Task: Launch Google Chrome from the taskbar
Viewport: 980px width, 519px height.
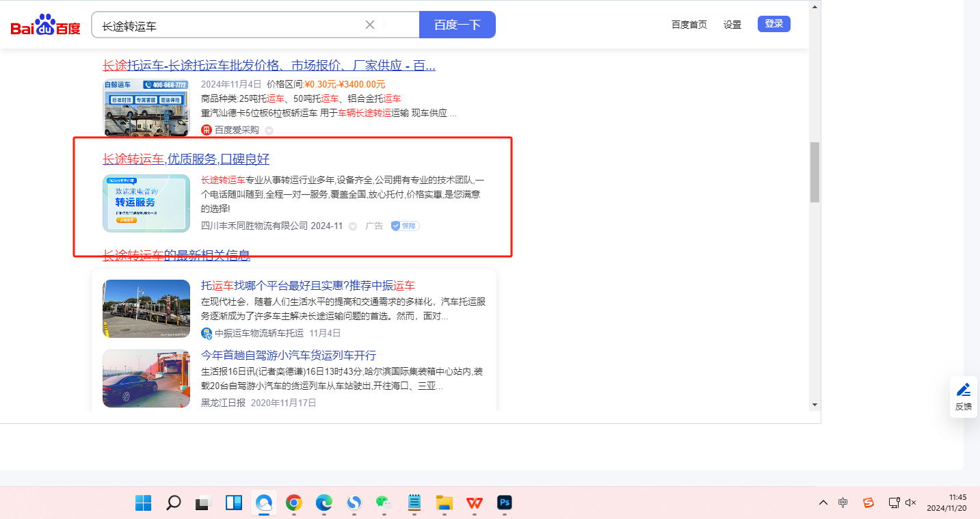Action: click(294, 503)
